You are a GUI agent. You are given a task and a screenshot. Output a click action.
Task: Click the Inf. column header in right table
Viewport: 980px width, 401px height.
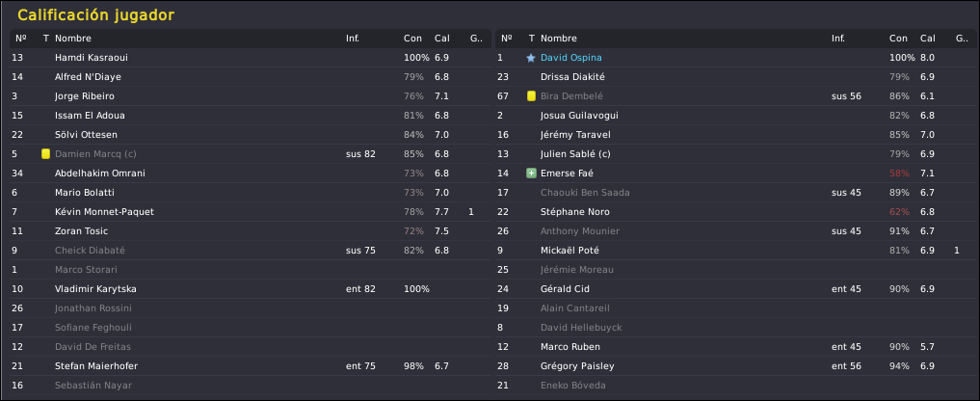pos(838,39)
